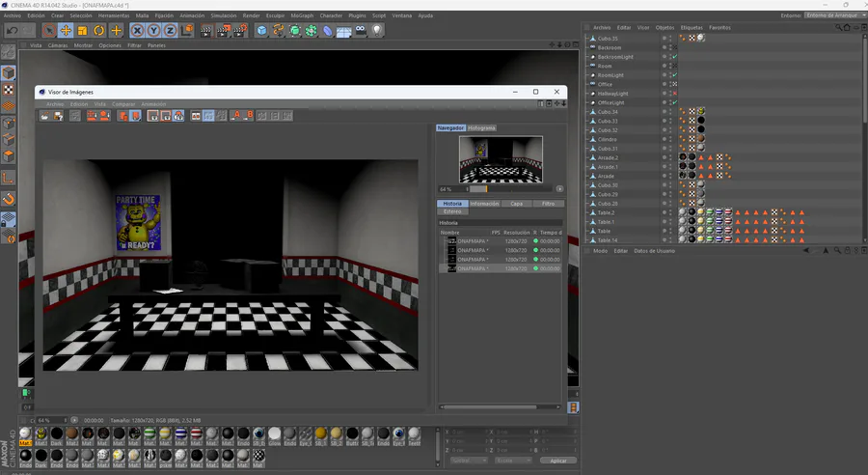Select the Live Selection tool
The height and width of the screenshot is (475, 868).
click(49, 31)
